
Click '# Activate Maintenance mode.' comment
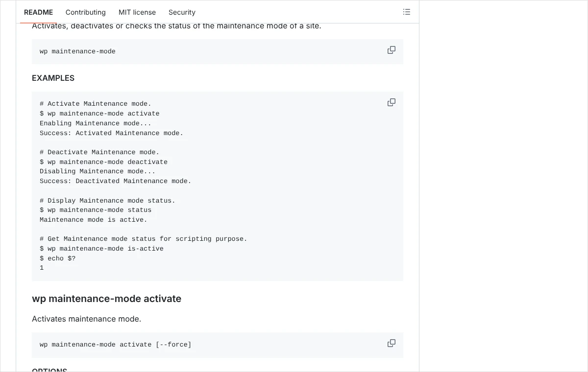96,104
